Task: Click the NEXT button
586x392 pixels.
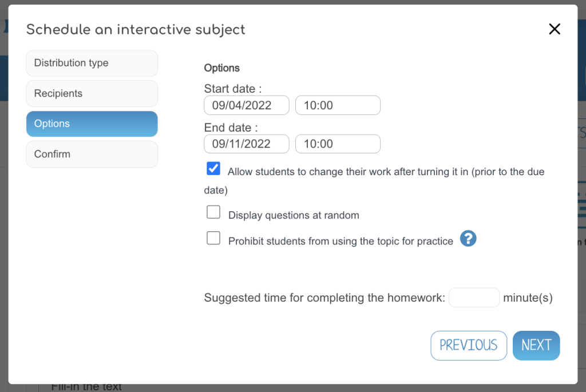Action: pos(536,345)
